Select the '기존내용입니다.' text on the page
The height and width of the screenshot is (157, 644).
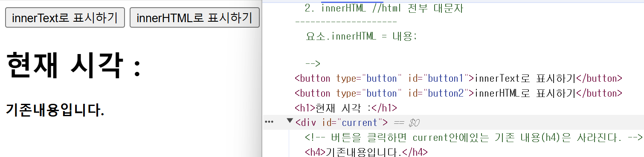point(55,110)
